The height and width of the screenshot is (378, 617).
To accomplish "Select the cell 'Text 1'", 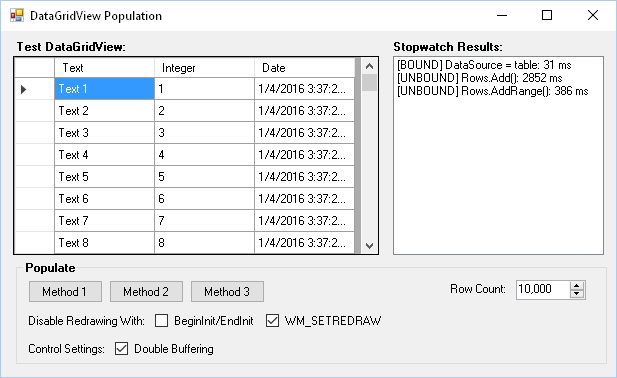I will point(104,89).
